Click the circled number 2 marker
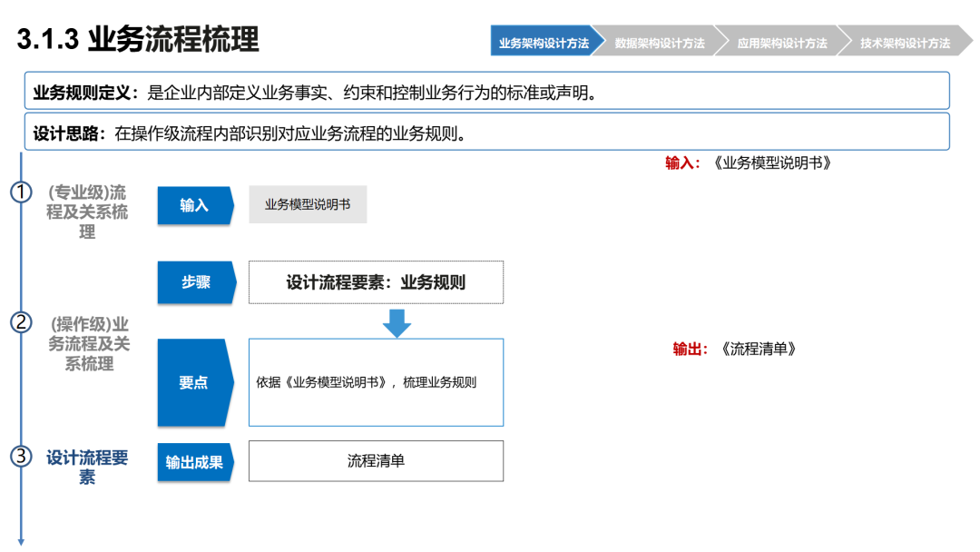 (21, 322)
